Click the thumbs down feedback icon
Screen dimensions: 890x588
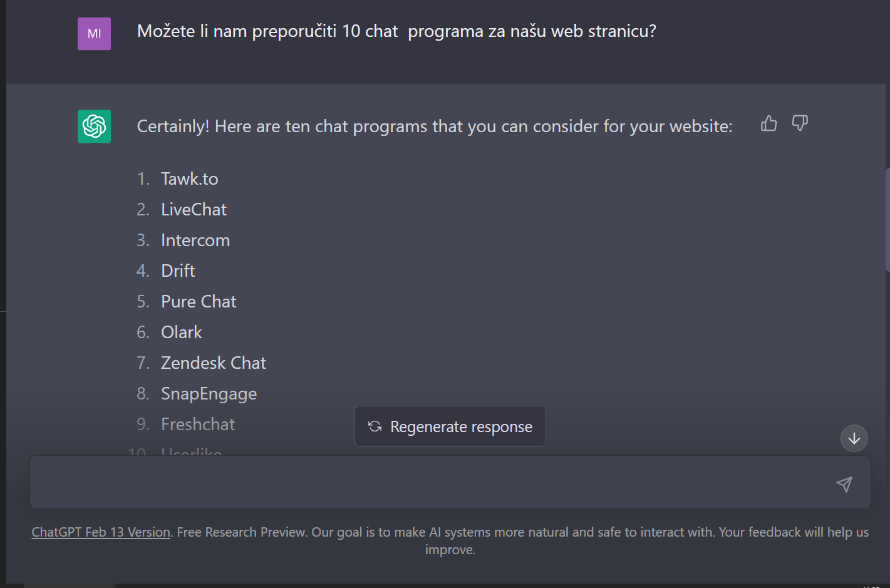[x=800, y=123]
